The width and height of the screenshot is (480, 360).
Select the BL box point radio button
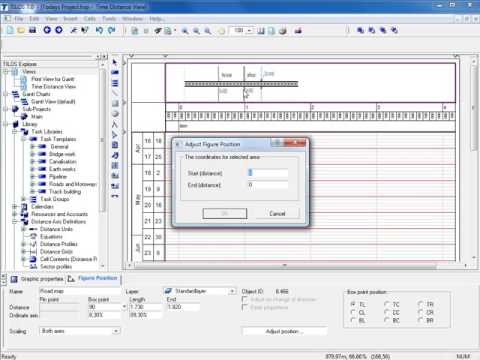click(x=353, y=320)
